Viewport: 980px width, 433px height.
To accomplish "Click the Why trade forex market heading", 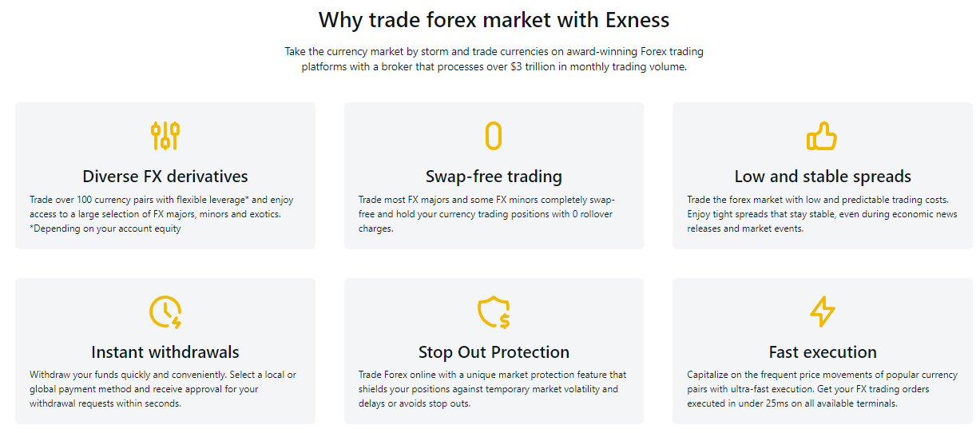I will coord(494,19).
